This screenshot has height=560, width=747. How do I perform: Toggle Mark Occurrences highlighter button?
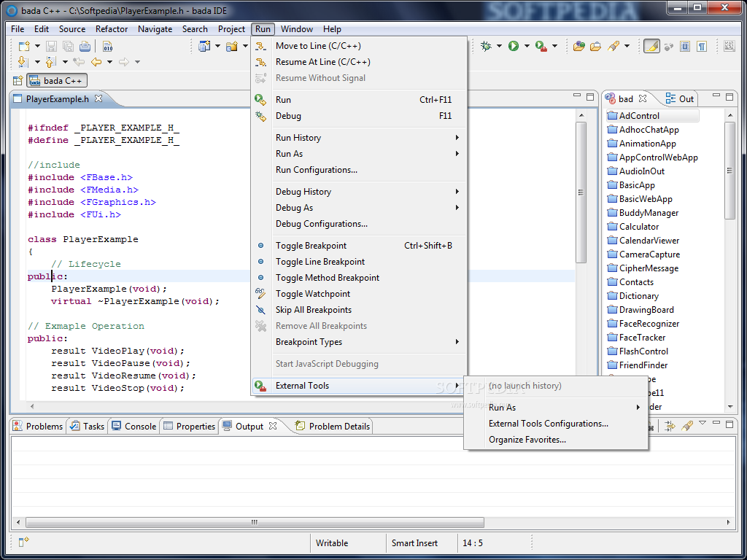[651, 46]
